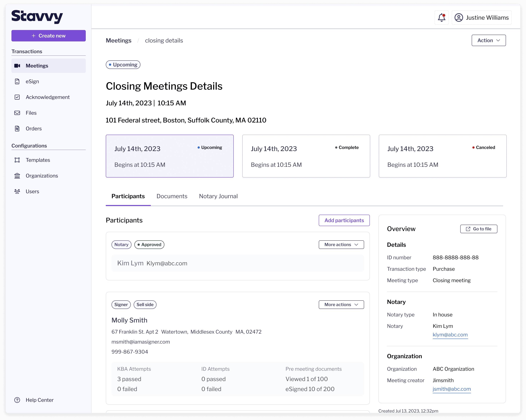526x420 pixels.
Task: Open Users configuration
Action: point(49,191)
